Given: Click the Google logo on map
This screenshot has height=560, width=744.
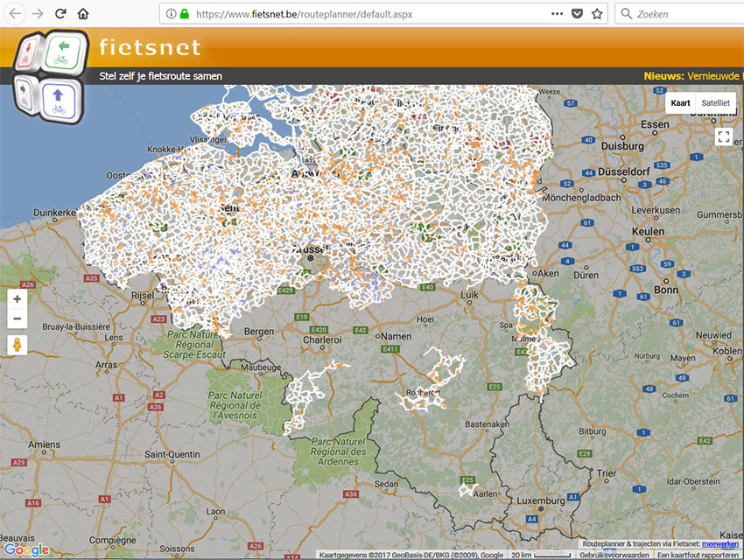Looking at the screenshot, I should [26, 549].
